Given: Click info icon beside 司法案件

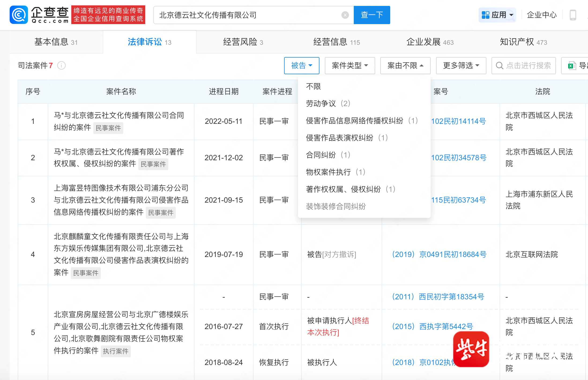Looking at the screenshot, I should (61, 65).
